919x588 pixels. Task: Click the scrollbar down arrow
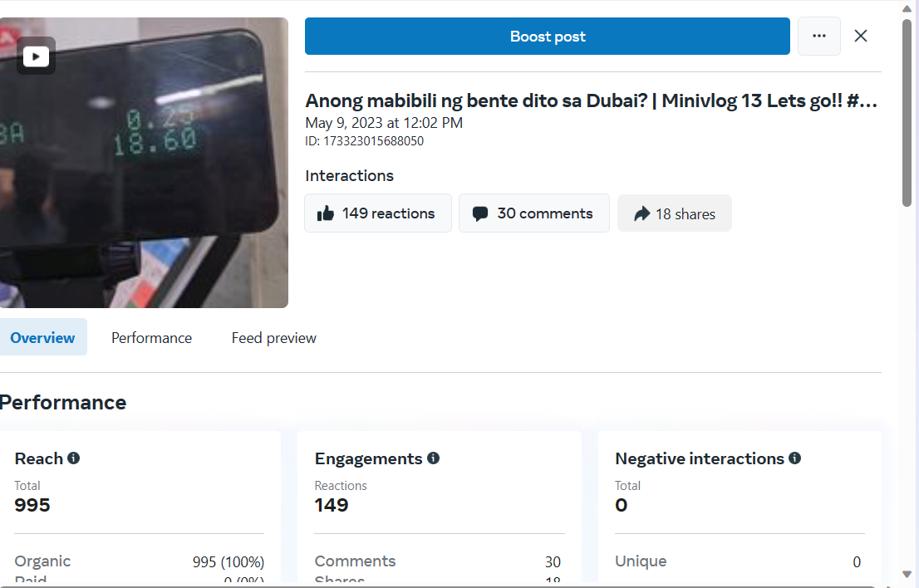click(x=907, y=575)
